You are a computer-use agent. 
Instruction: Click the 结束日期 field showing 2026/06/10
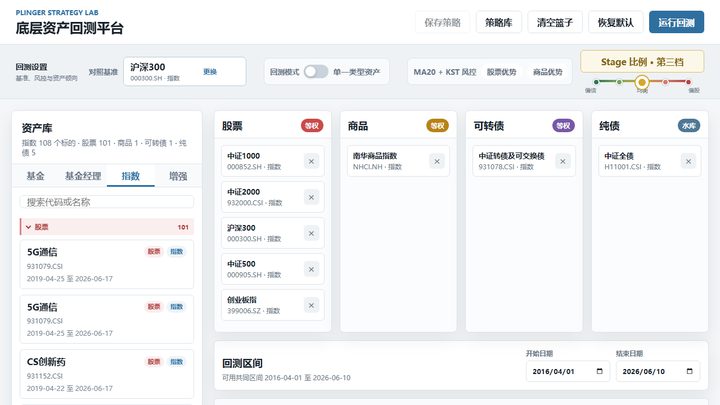[658, 371]
